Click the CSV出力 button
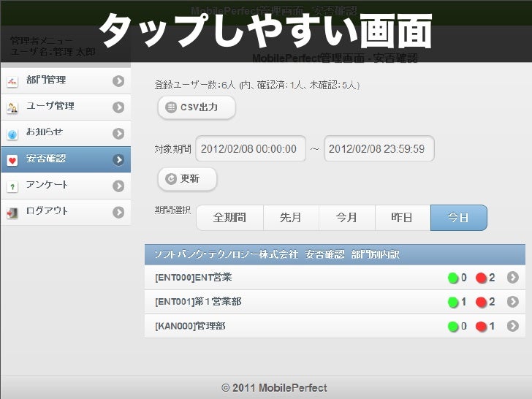 [197, 107]
